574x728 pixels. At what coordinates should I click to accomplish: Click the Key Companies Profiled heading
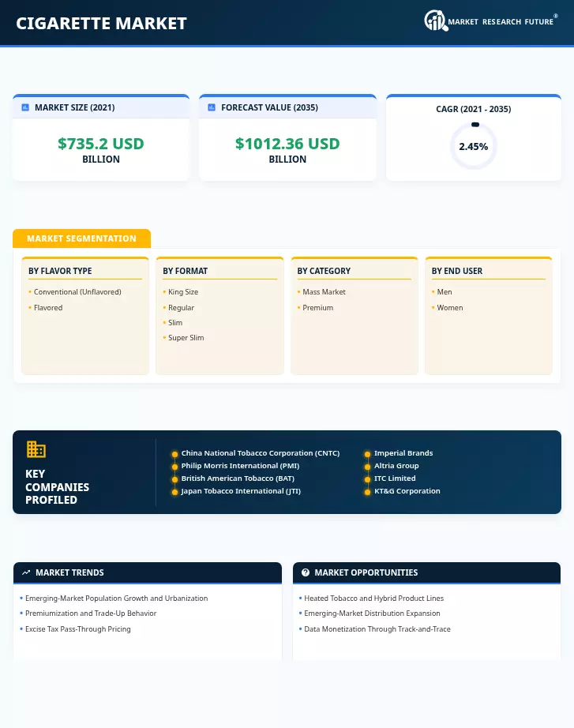[57, 487]
